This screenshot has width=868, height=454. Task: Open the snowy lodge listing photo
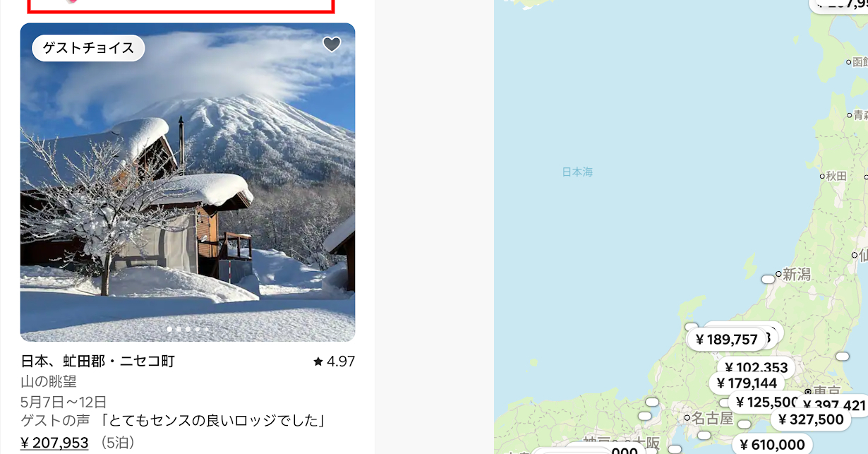(188, 182)
